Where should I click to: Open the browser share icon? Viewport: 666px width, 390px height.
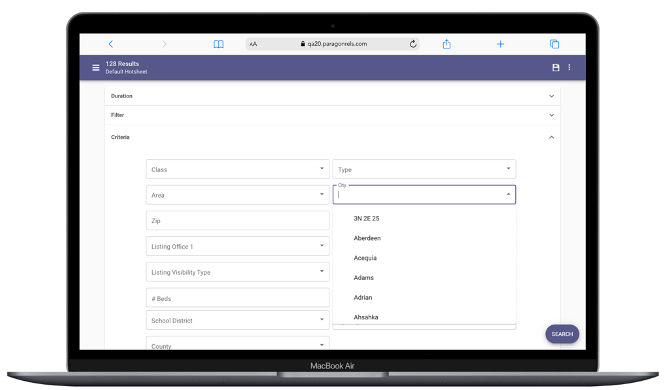coord(446,44)
